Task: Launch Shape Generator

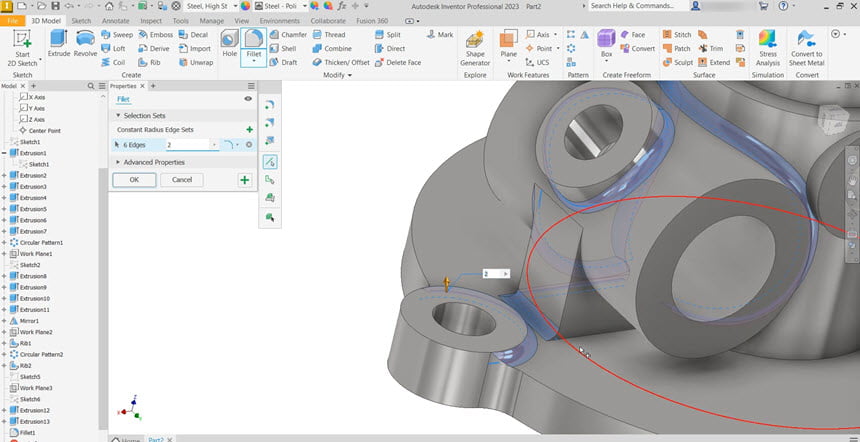Action: pyautogui.click(x=475, y=48)
